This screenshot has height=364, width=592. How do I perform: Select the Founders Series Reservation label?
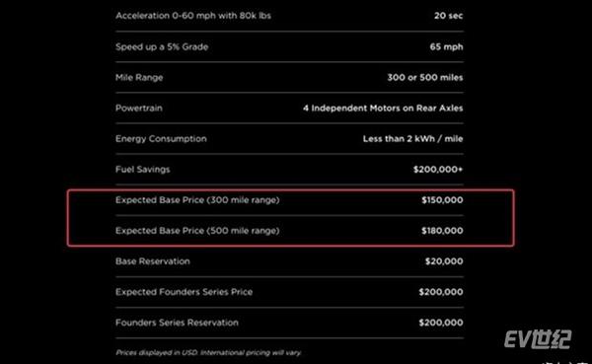tap(177, 323)
